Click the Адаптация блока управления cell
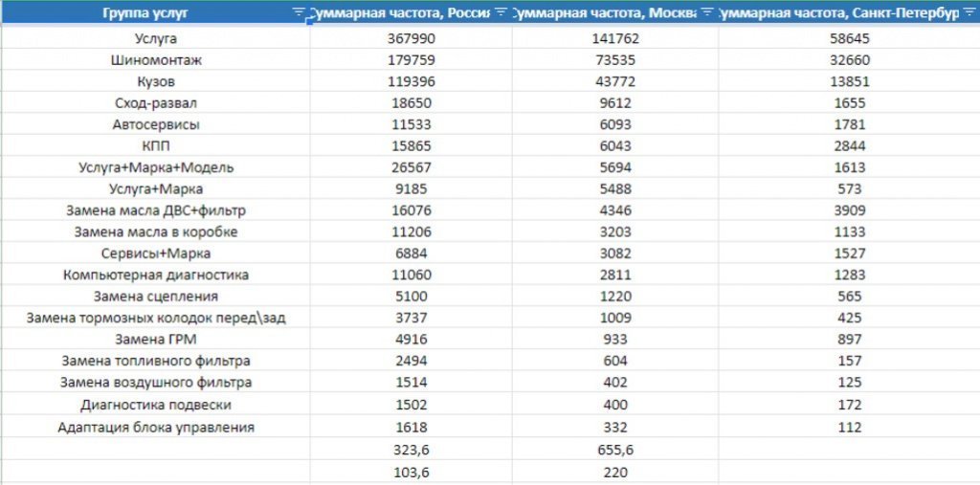The image size is (980, 485). coord(155,428)
